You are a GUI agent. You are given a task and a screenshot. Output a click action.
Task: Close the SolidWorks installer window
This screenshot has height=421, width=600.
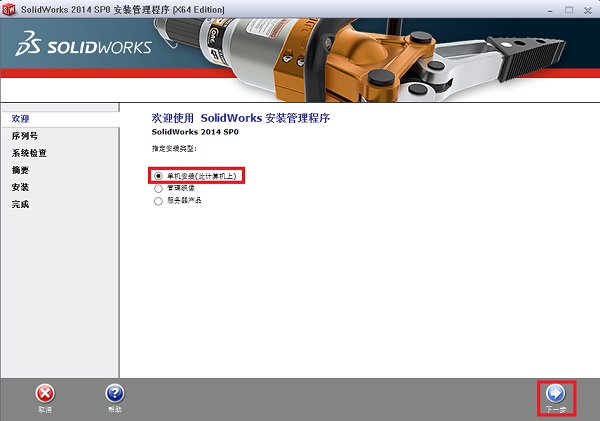coord(587,9)
